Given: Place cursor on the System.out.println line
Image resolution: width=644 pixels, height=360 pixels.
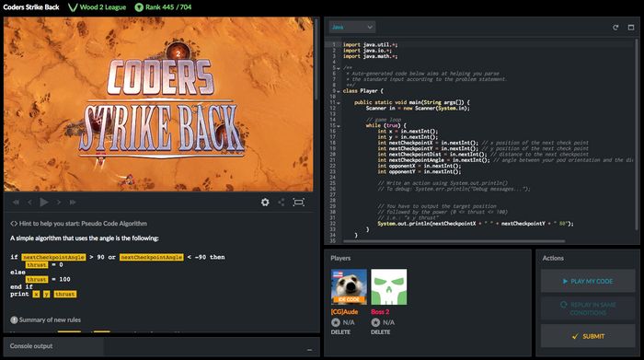Looking at the screenshot, I should [476, 224].
